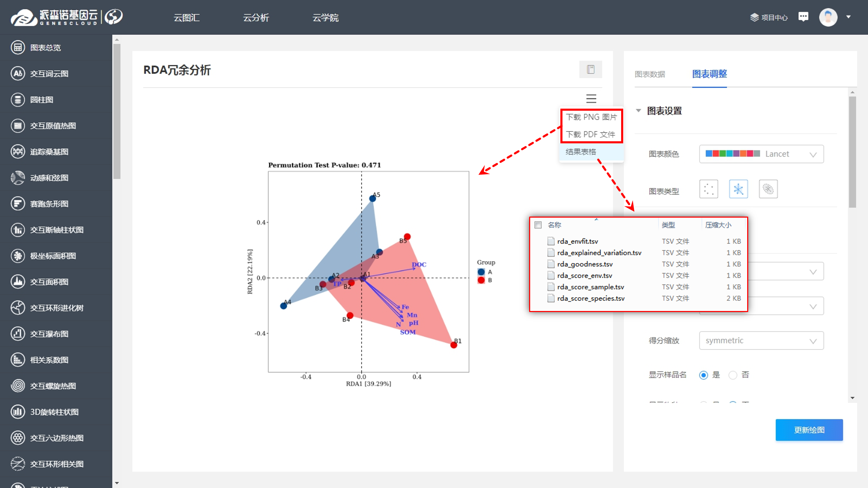Select the arrow-star chart type icon
Screen dimensions: 868x488
tap(738, 189)
